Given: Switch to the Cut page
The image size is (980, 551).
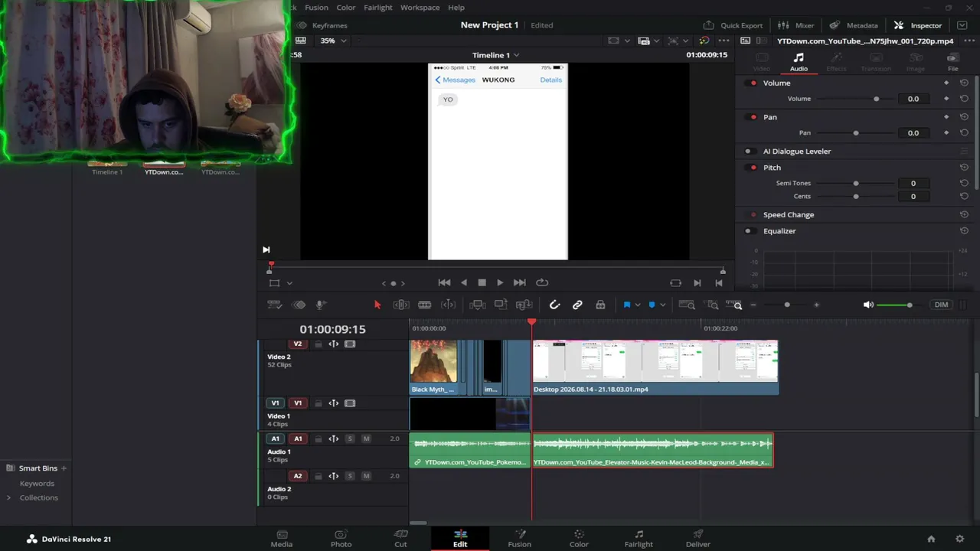Looking at the screenshot, I should tap(400, 539).
